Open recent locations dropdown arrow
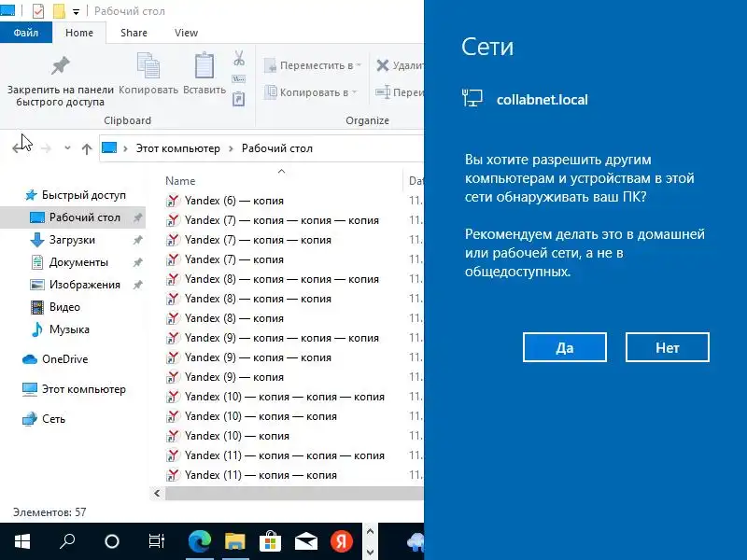 pyautogui.click(x=67, y=148)
